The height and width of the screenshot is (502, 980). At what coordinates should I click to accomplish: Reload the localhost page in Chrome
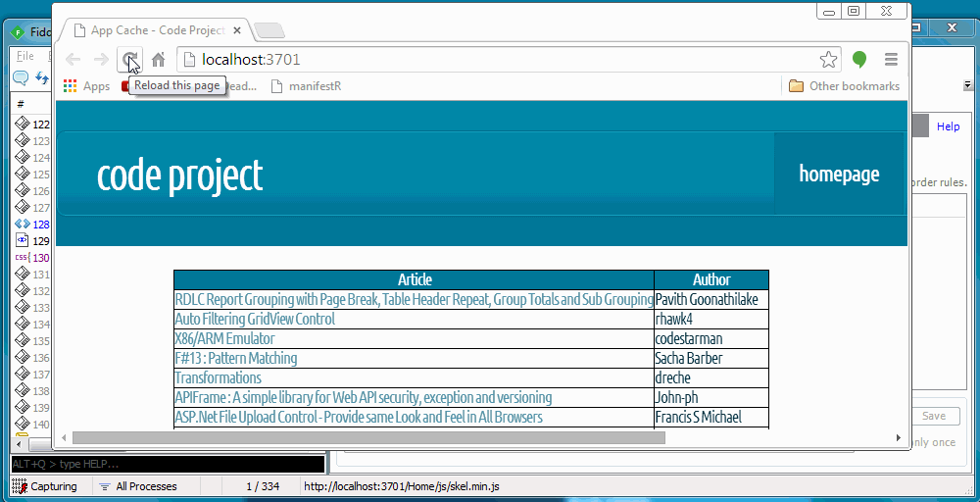coord(130,60)
